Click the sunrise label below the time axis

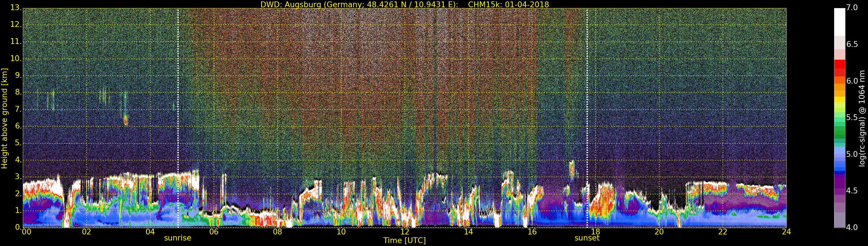point(178,238)
